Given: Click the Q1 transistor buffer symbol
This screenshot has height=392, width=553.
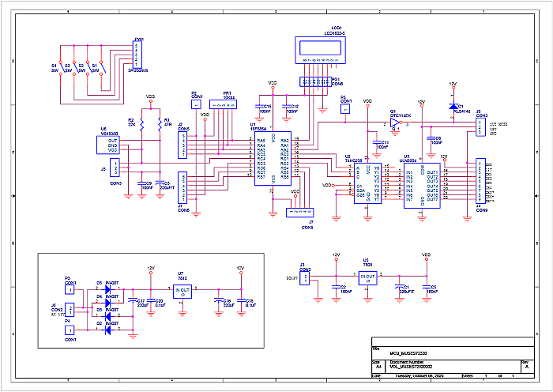Looking at the screenshot, I should click(x=395, y=122).
